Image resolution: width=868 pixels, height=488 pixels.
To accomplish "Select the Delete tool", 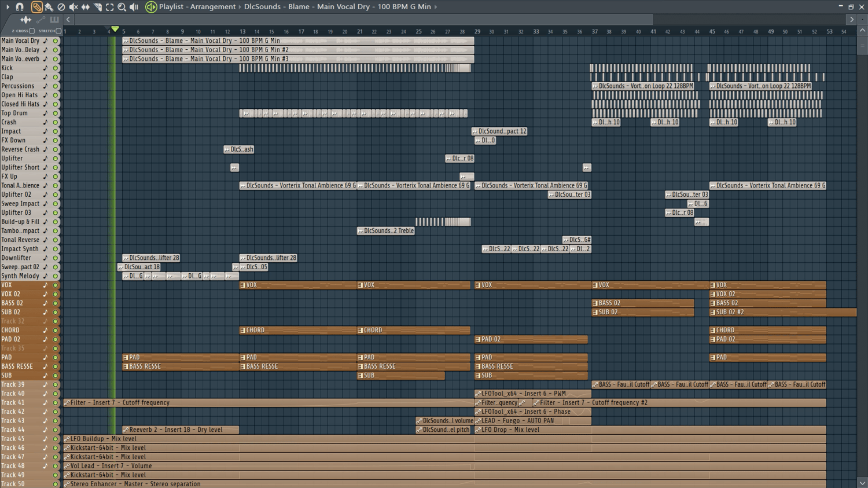I will [61, 7].
